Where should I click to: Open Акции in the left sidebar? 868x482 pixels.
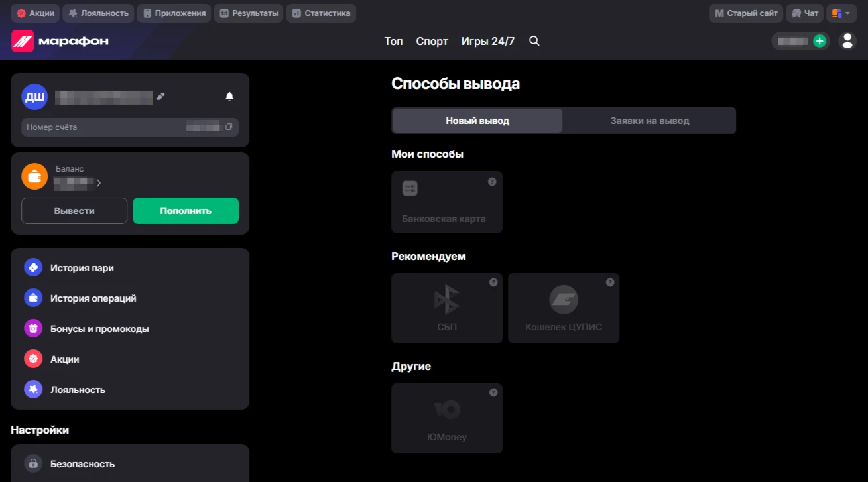tap(130, 359)
